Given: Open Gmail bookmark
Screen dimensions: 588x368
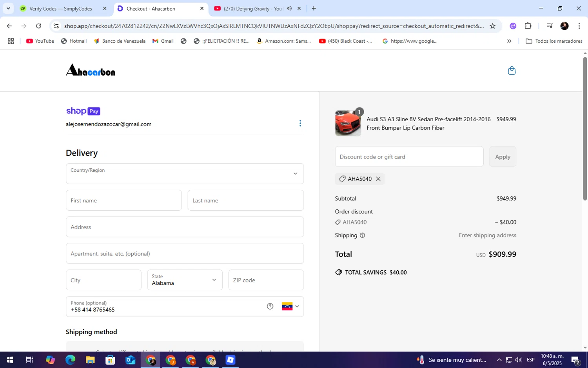Looking at the screenshot, I should 163,41.
